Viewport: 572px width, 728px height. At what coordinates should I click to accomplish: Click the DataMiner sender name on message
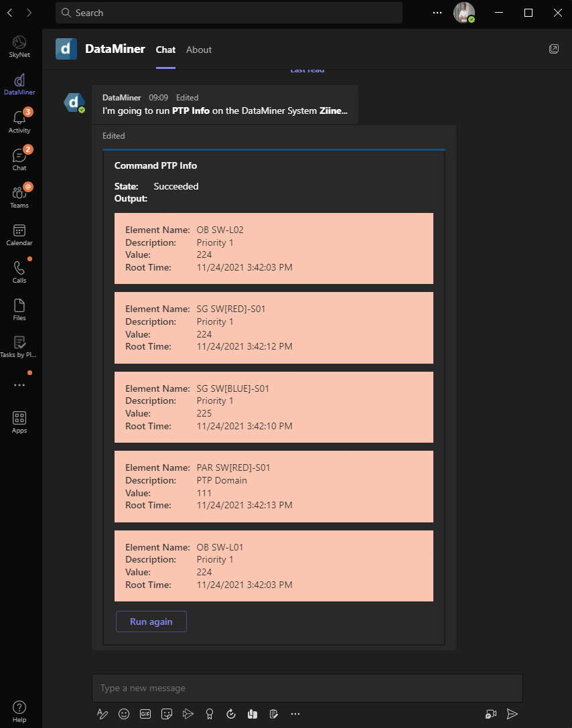click(x=122, y=98)
